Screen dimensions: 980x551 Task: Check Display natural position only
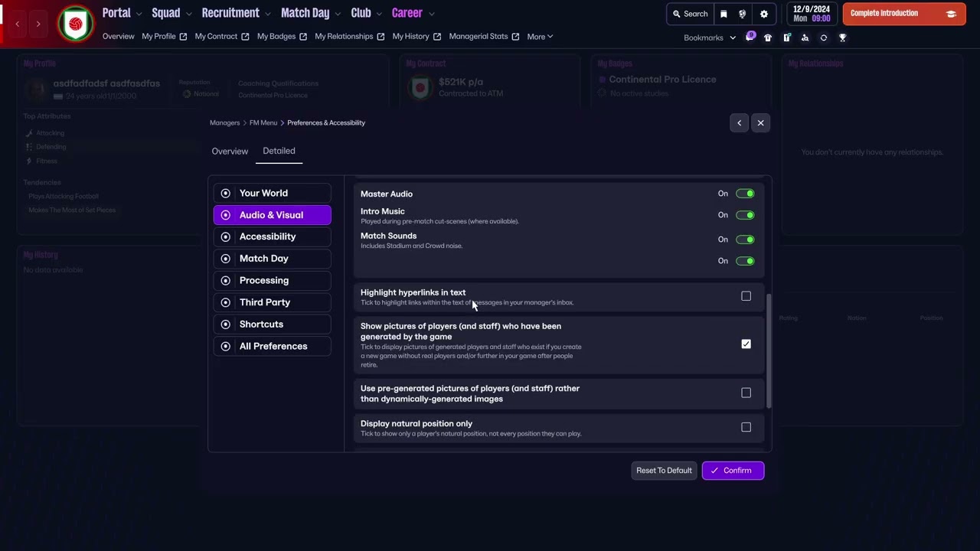click(746, 427)
